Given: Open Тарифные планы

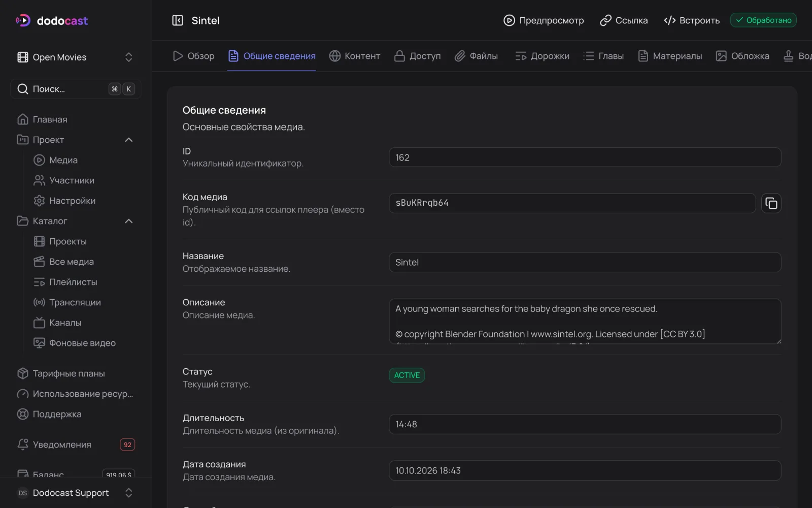Looking at the screenshot, I should 76,373.
